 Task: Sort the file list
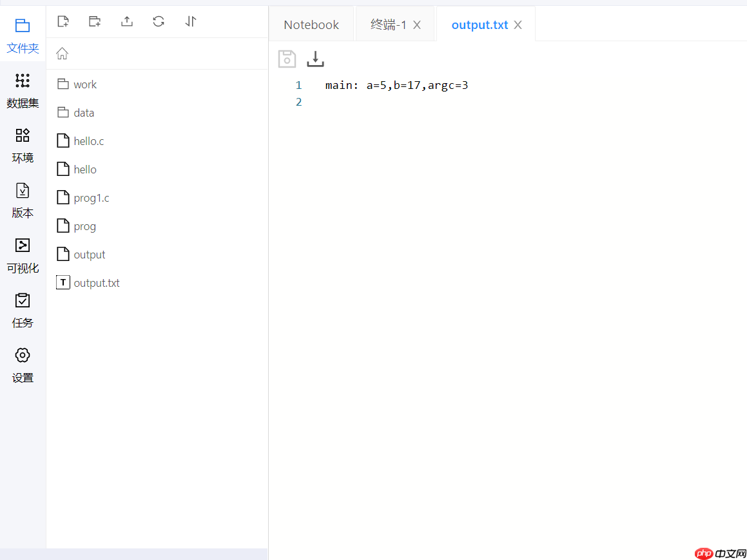point(190,21)
